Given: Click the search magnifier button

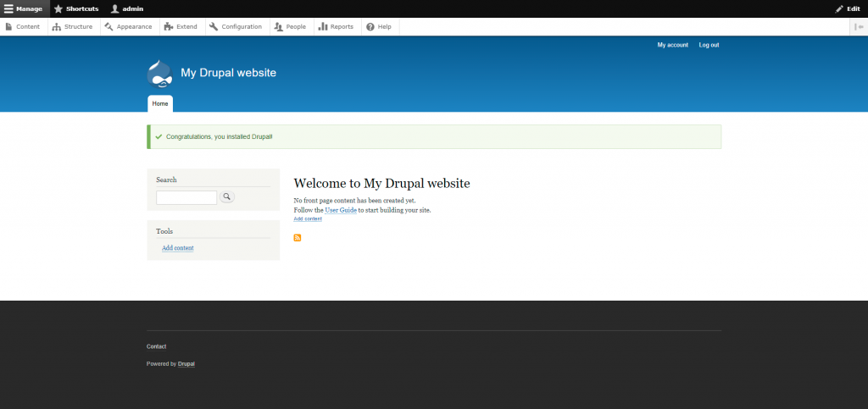Looking at the screenshot, I should point(227,196).
